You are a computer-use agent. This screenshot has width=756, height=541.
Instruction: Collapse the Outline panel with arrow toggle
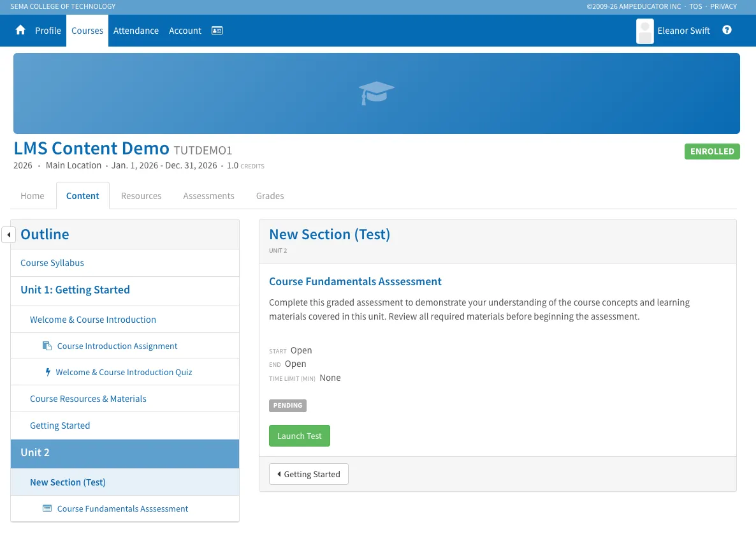click(9, 235)
